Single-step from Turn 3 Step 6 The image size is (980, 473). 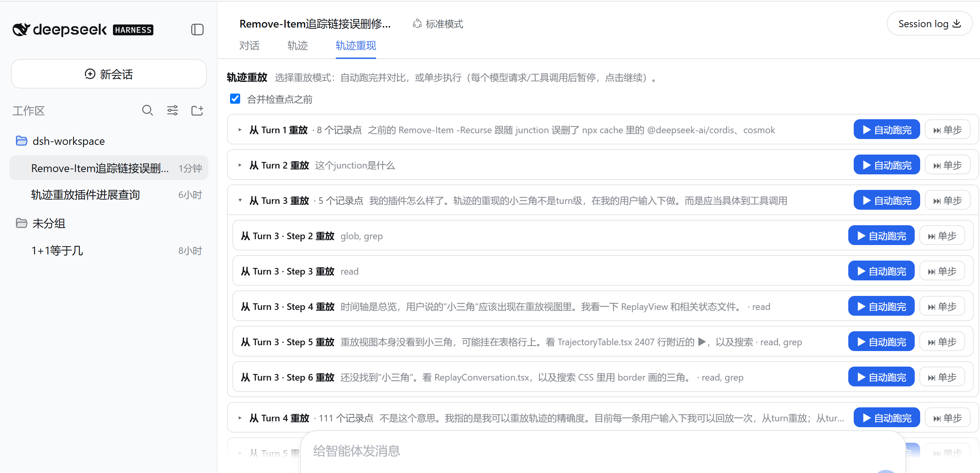pos(942,377)
